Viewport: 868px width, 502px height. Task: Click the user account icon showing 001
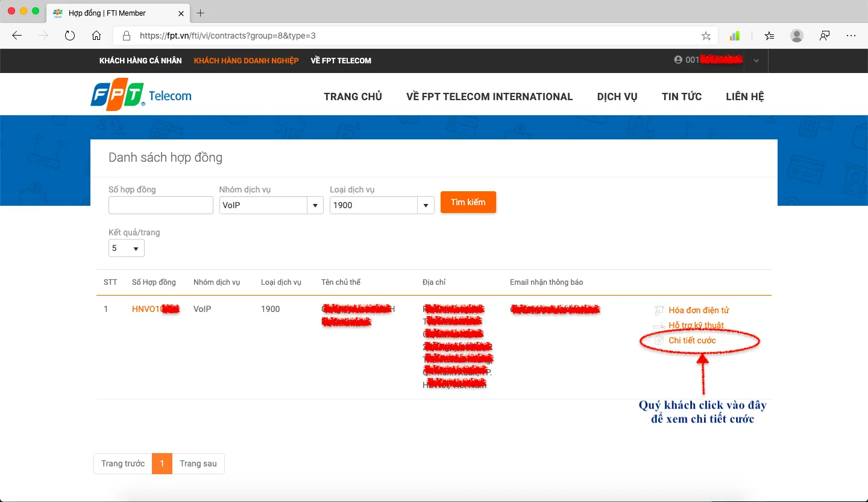pyautogui.click(x=678, y=60)
